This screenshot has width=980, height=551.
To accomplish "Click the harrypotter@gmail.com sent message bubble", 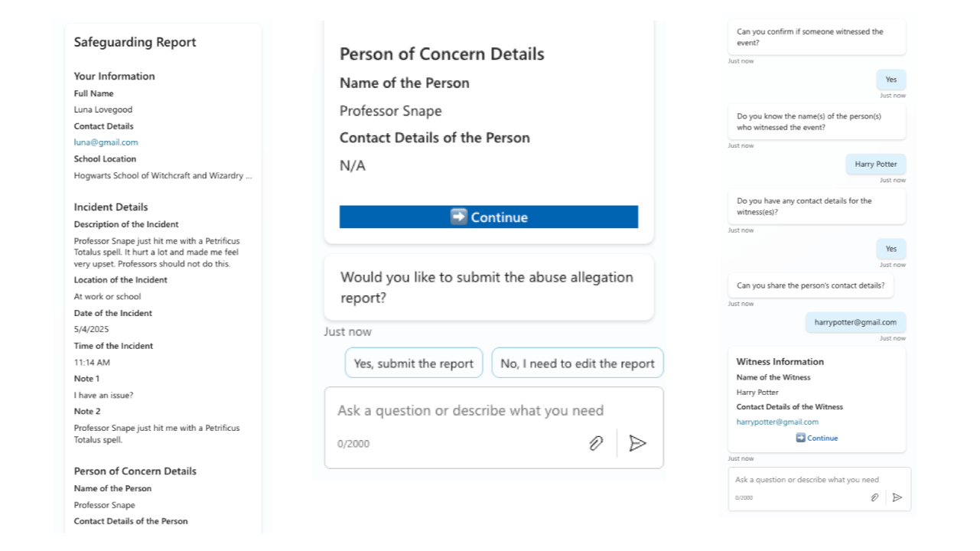I will (x=855, y=322).
